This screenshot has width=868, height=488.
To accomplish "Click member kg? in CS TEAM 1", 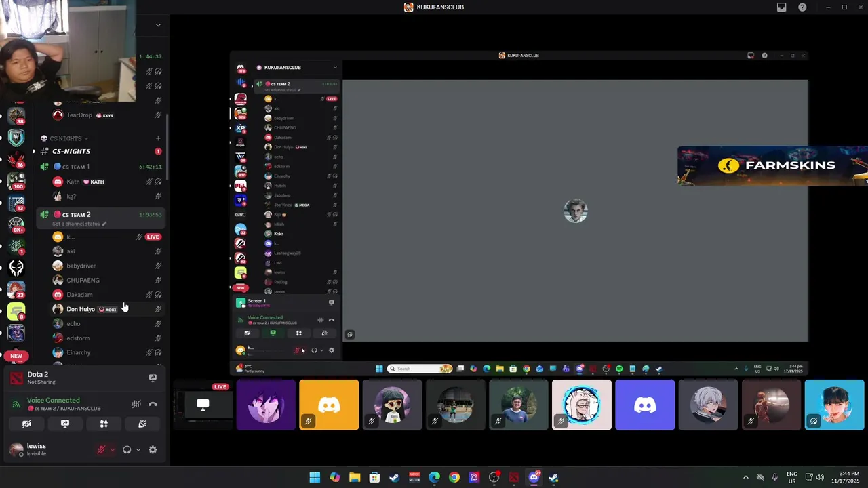I will tap(107, 197).
